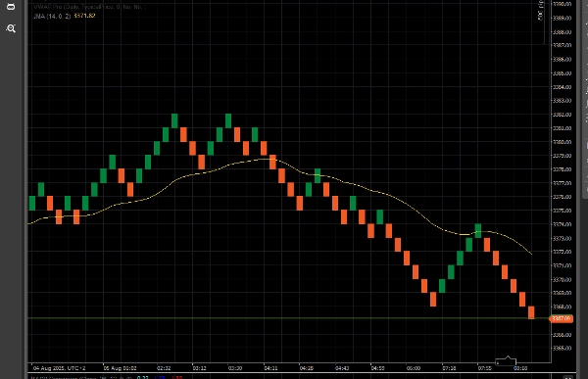Click the 02:32 time axis label

click(164, 368)
